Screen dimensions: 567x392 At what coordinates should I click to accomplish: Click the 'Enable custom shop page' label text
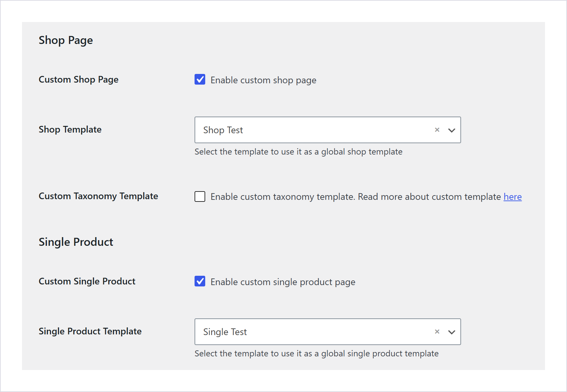[263, 80]
